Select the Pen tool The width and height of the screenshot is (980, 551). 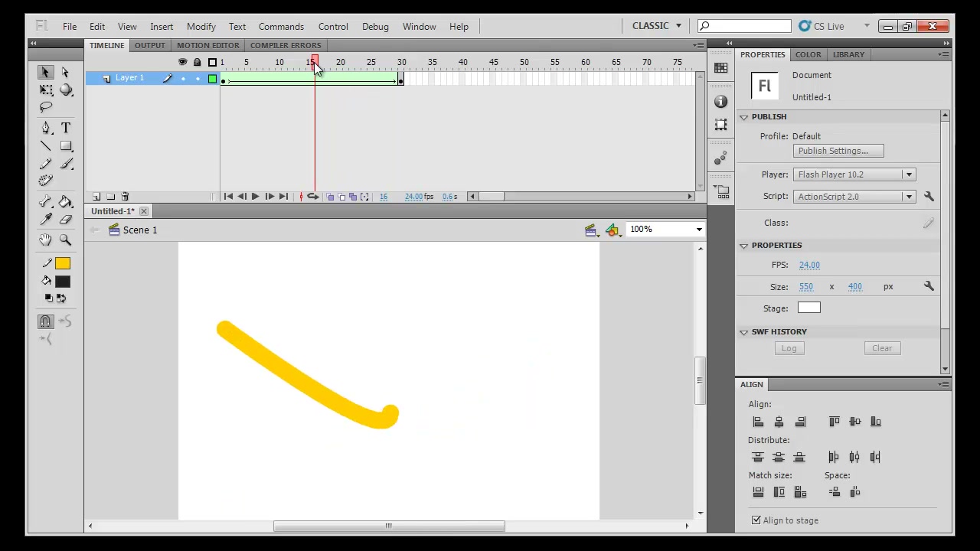45,128
